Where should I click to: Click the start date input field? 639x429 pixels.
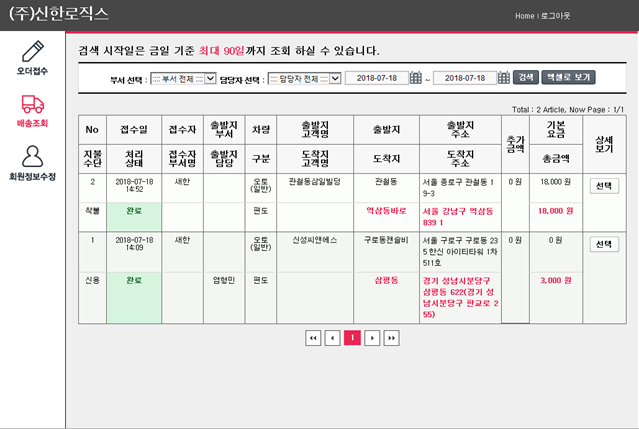(x=377, y=78)
